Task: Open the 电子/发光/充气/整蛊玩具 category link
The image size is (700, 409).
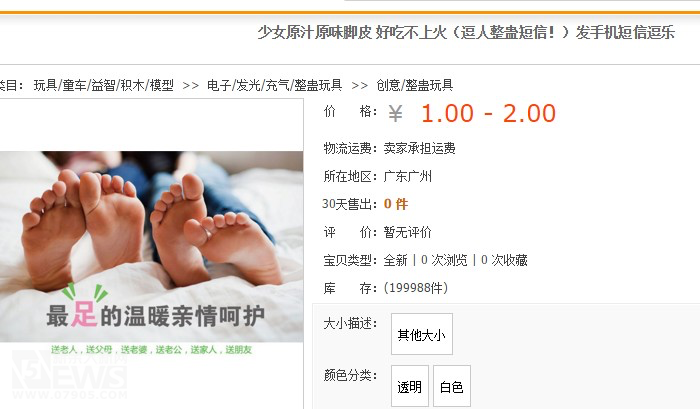Action: [x=275, y=85]
